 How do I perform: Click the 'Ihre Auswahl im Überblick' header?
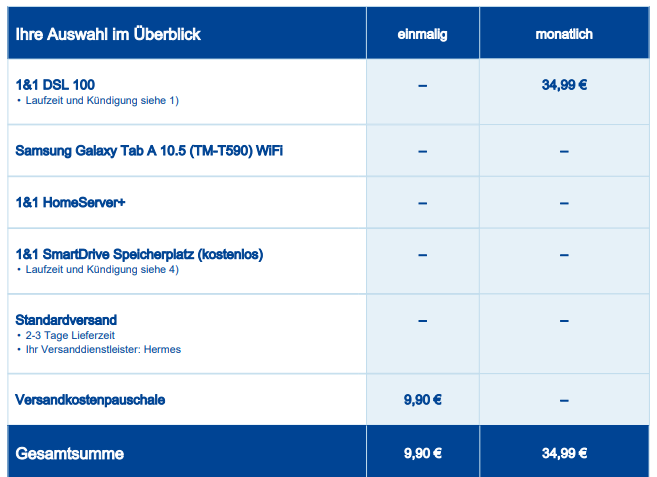coord(108,34)
